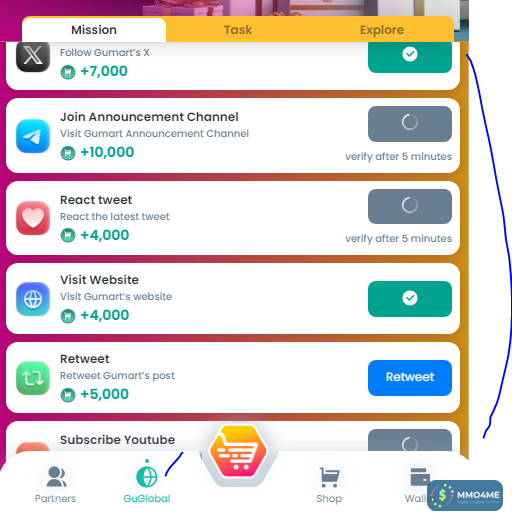The width and height of the screenshot is (512, 521).
Task: Click the heart icon for React tweet
Action: pos(33,218)
